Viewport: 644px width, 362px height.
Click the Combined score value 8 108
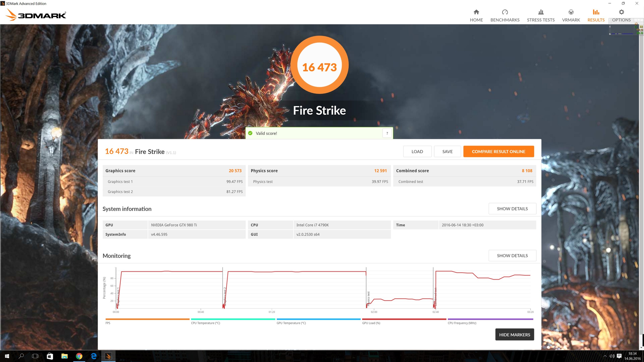tap(527, 171)
